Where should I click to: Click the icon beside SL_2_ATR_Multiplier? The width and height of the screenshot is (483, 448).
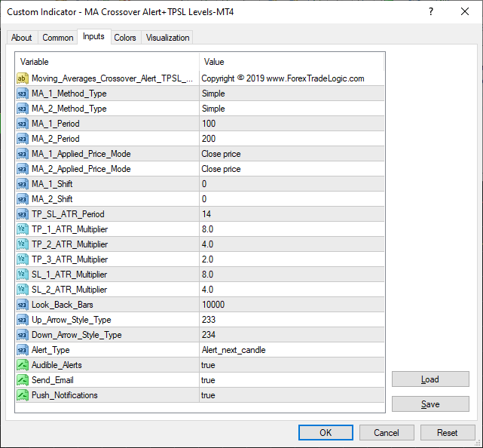23,290
